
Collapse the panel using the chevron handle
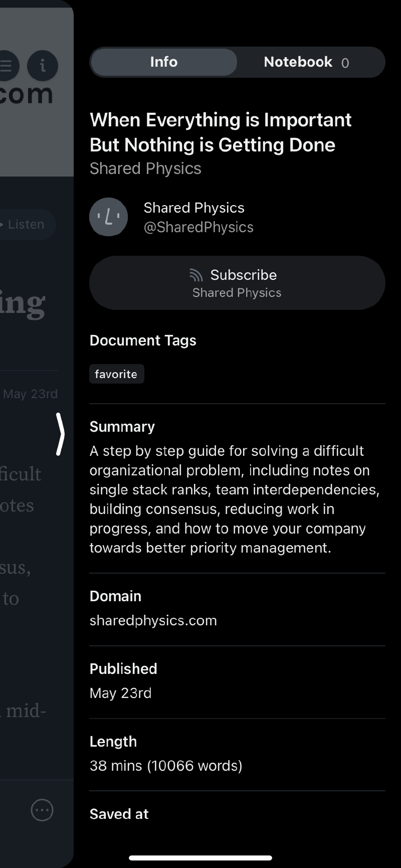(x=60, y=434)
